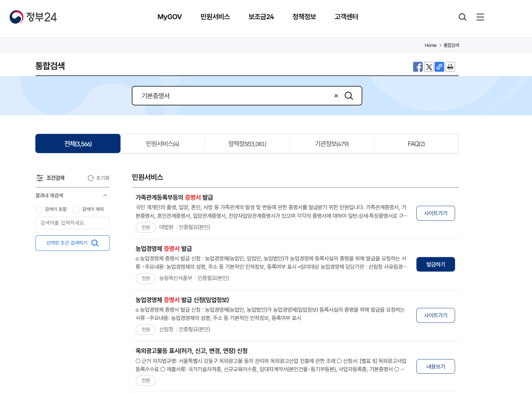This screenshot has height=394, width=532.
Task: Open Home from the breadcrumb
Action: pos(430,45)
